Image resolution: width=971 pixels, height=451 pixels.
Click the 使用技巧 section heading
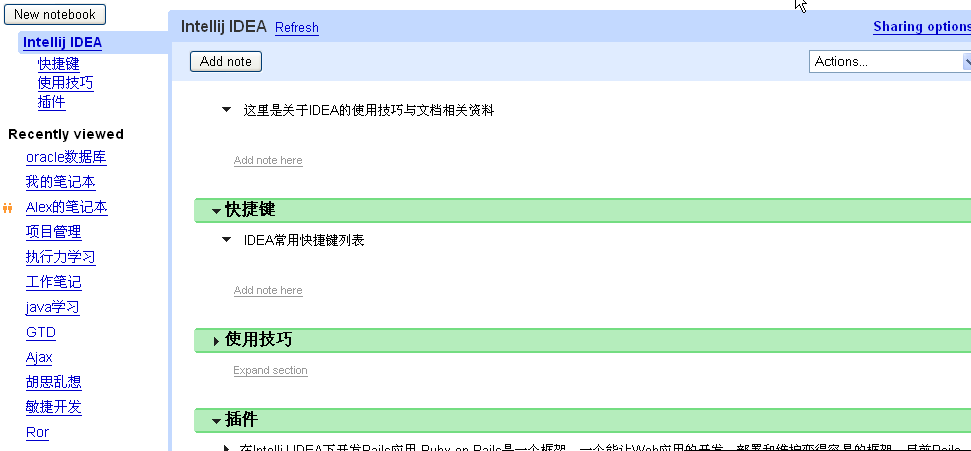(258, 339)
